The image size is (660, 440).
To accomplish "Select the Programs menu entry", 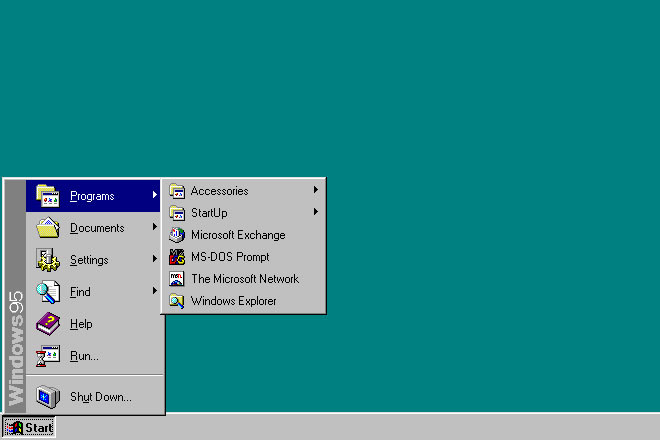I will (x=93, y=196).
